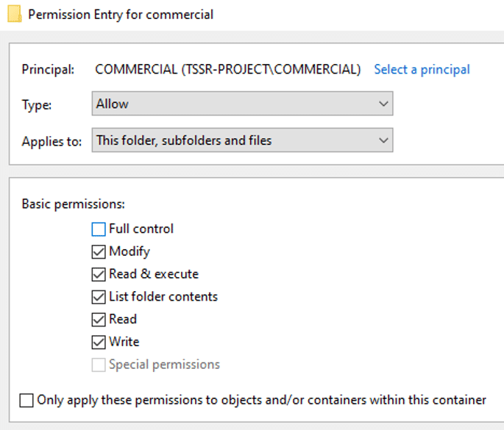Click the COMMERCIAL principal name text
The image size is (504, 430).
point(228,69)
